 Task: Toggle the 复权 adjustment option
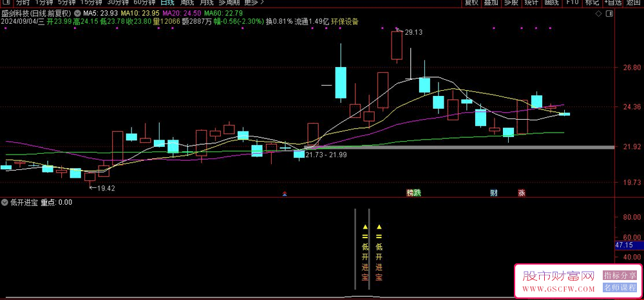471,3
